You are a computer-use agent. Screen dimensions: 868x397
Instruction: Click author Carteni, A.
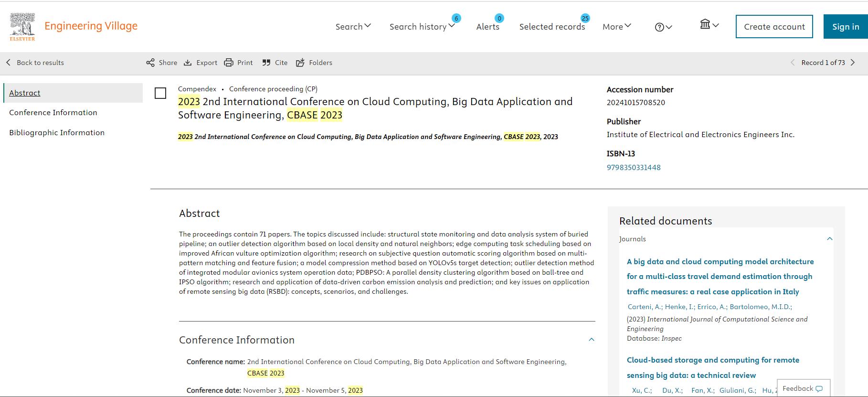[x=645, y=307]
